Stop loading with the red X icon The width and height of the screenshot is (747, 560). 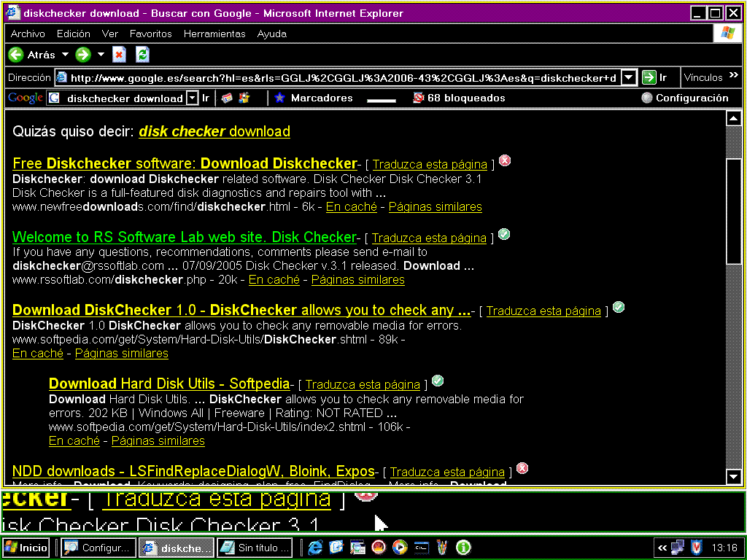119,55
